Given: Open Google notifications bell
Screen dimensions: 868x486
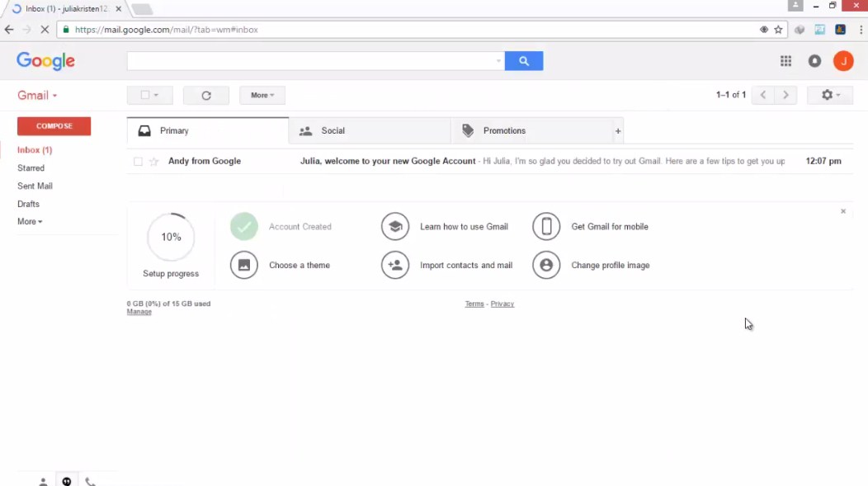Looking at the screenshot, I should point(814,61).
